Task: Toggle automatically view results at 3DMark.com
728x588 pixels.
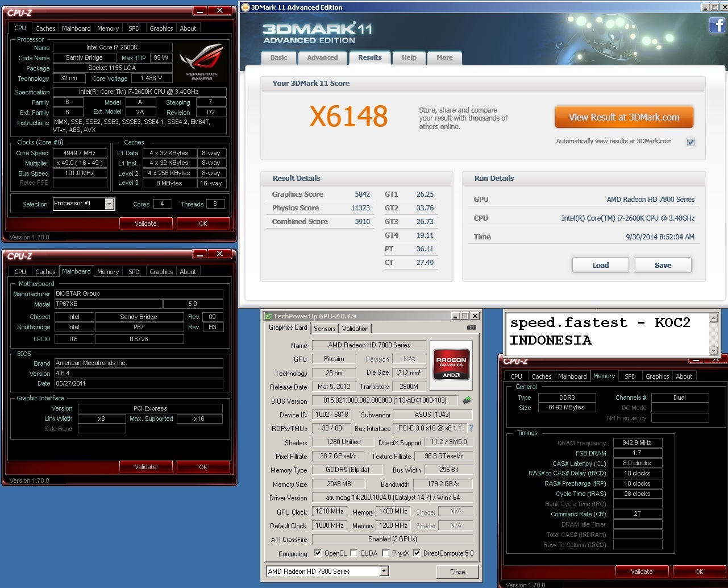Action: click(690, 142)
